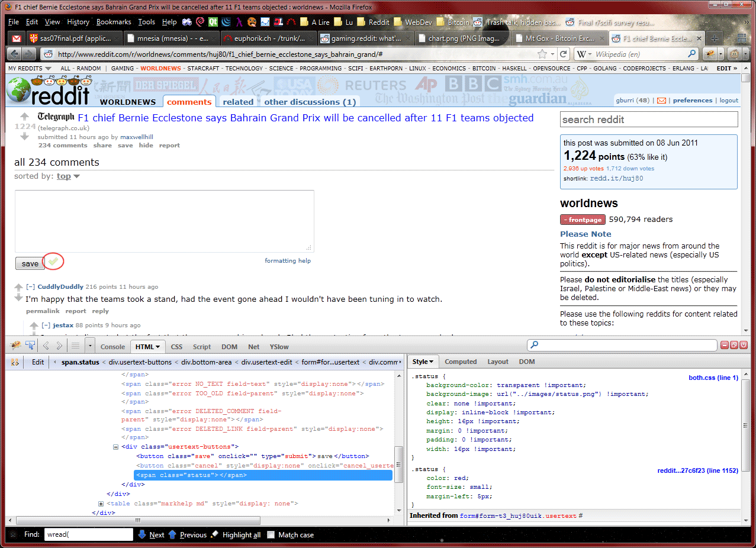Collapse the usertext-buttons div node
This screenshot has height=548, width=756.
[x=116, y=447]
